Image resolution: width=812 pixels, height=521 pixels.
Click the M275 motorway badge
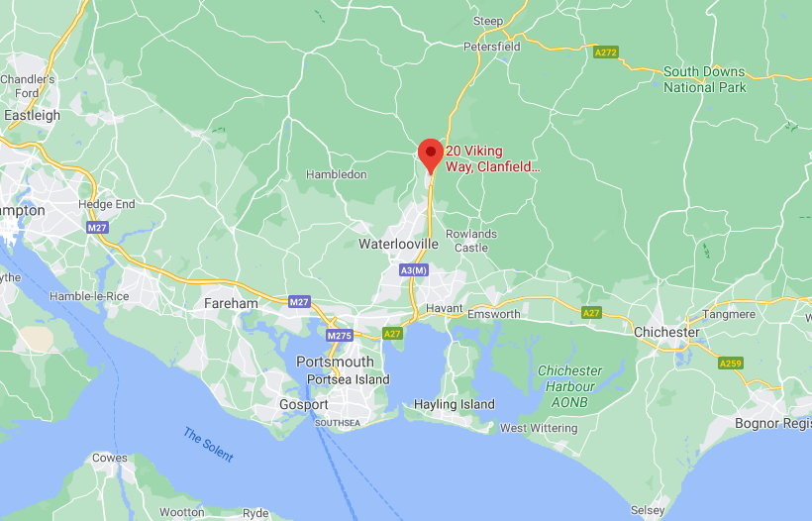(x=340, y=336)
